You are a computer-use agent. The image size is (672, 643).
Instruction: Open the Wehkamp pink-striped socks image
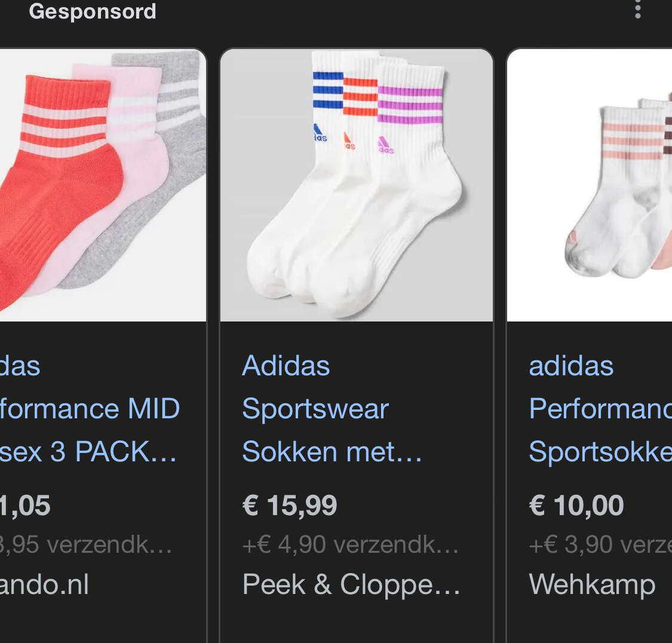[x=590, y=185]
